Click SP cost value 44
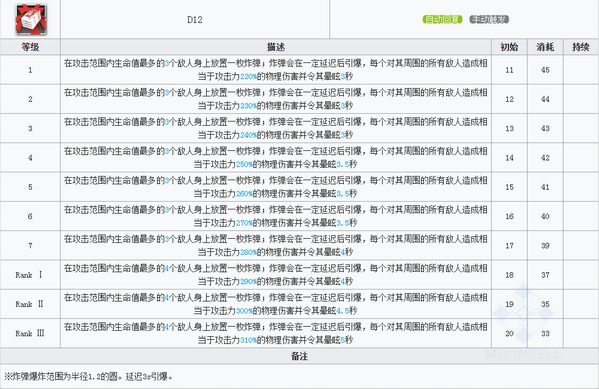The image size is (599, 389). [545, 99]
